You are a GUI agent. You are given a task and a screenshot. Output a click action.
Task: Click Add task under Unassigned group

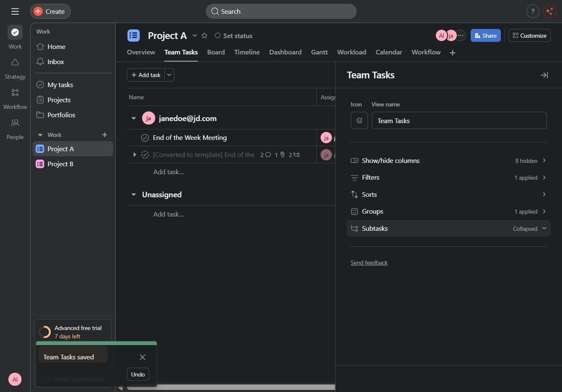click(168, 214)
